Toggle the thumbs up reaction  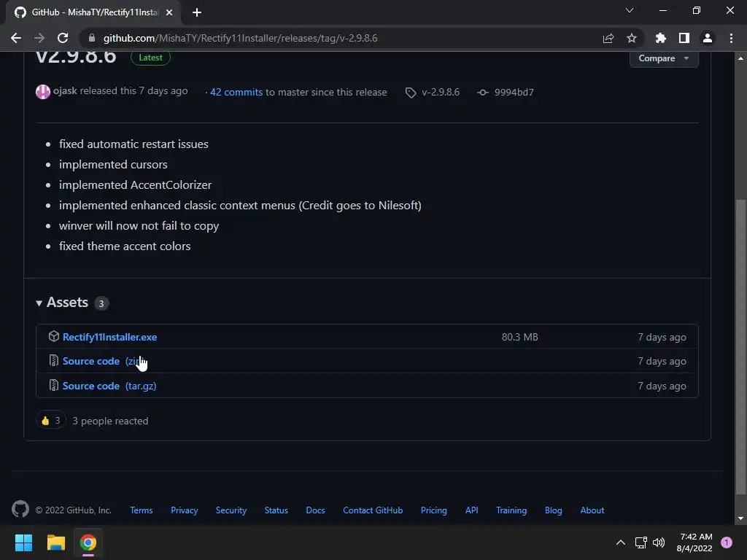pos(50,421)
